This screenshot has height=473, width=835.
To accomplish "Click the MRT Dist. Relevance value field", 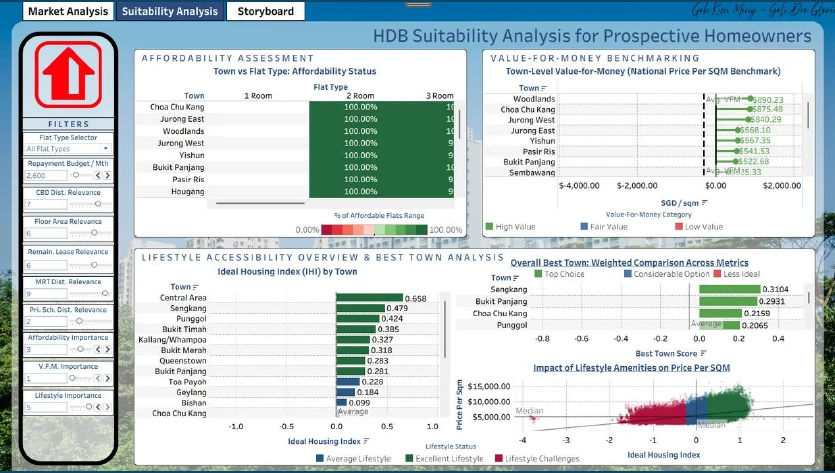I will click(46, 293).
